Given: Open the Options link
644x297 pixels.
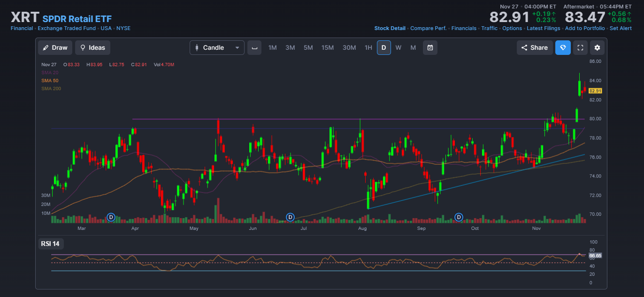Looking at the screenshot, I should [512, 28].
